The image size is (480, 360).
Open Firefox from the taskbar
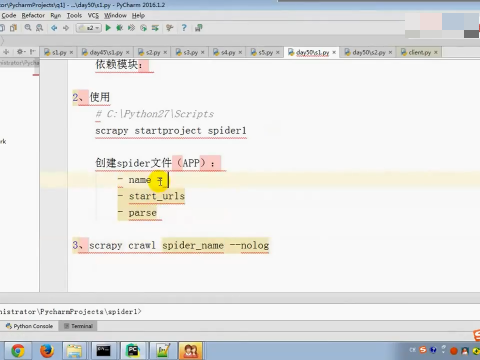click(x=47, y=351)
